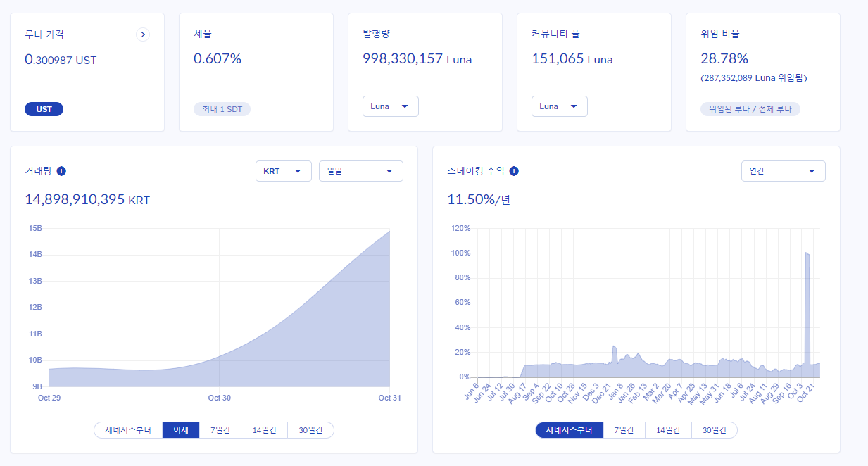Open the 연간 dropdown in staking panel
This screenshot has width=868, height=466.
(x=784, y=171)
